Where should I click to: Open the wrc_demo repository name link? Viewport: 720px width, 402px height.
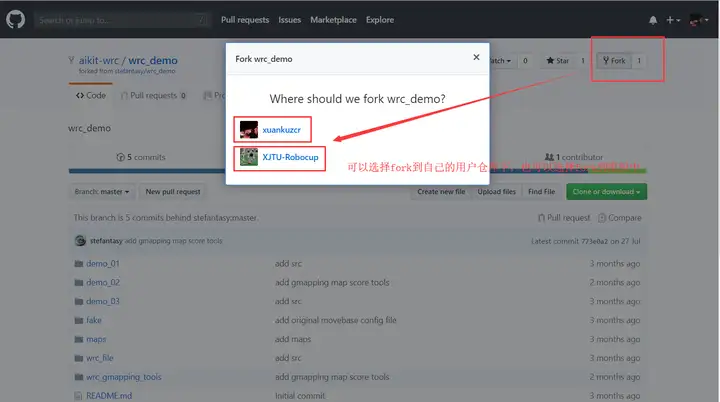[153, 60]
